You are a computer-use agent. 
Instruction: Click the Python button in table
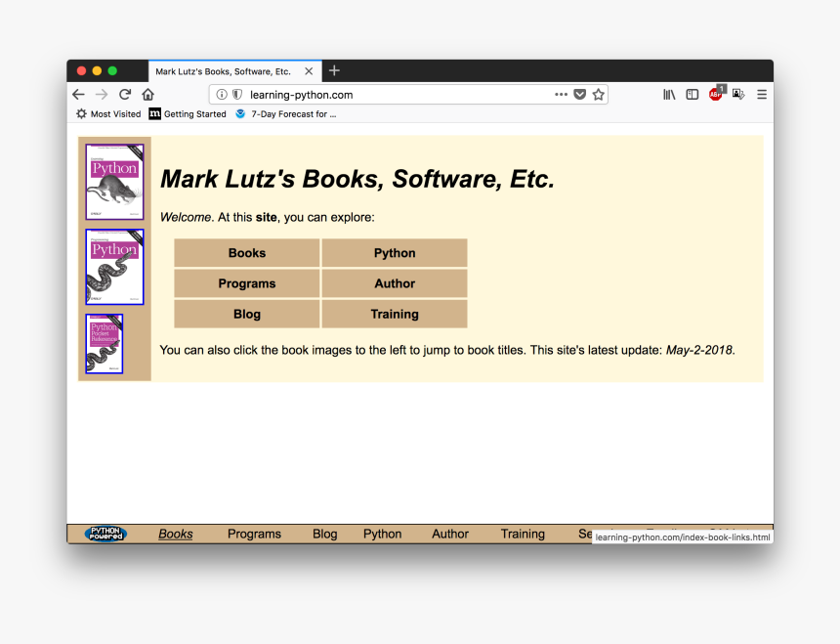pos(395,253)
